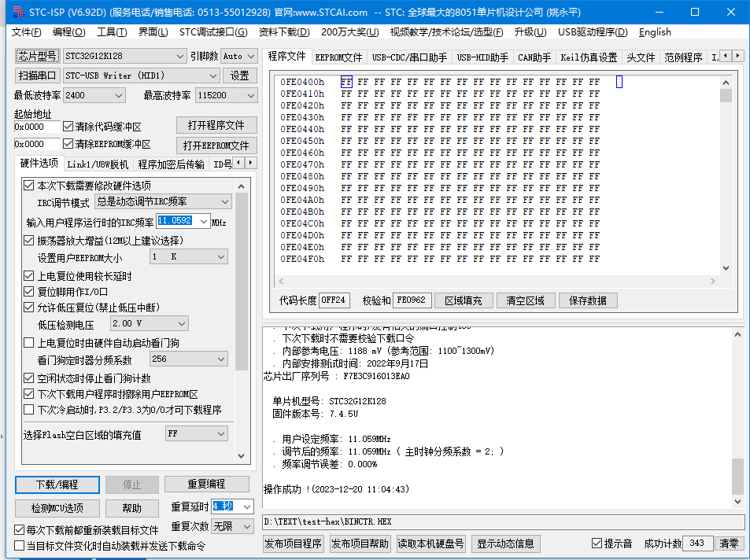
Task: Open STC调试接口(G) menu
Action: 213,32
